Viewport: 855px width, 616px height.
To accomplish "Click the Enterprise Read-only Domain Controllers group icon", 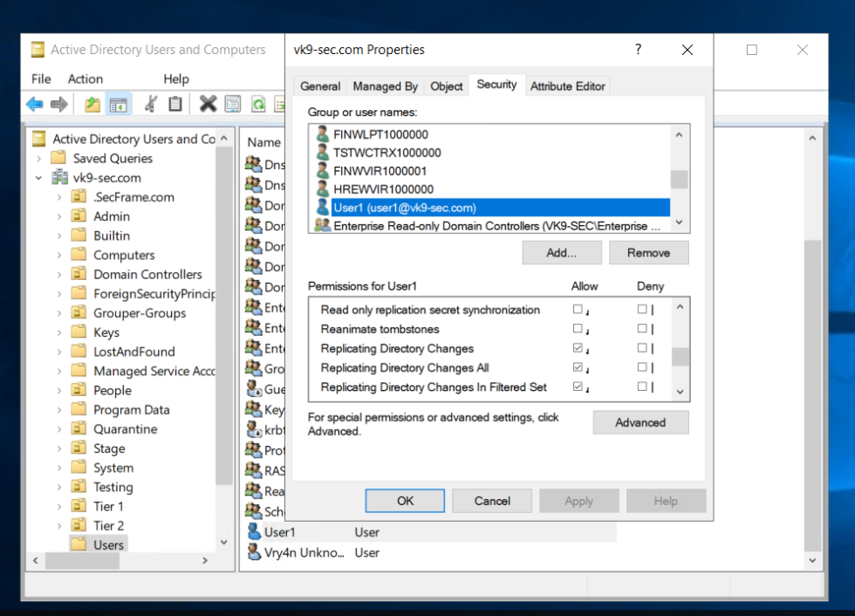I will (x=322, y=225).
